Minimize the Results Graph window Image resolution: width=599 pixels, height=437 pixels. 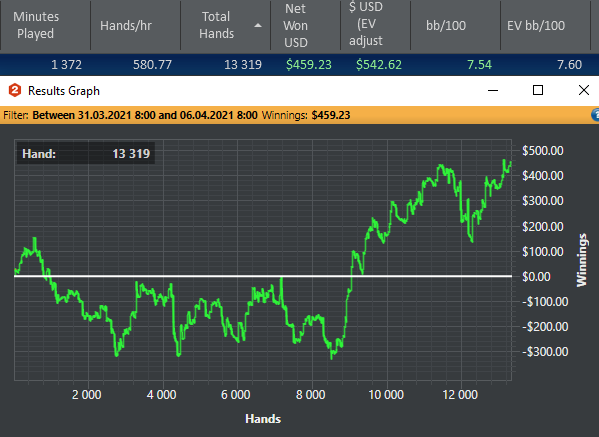pos(493,91)
